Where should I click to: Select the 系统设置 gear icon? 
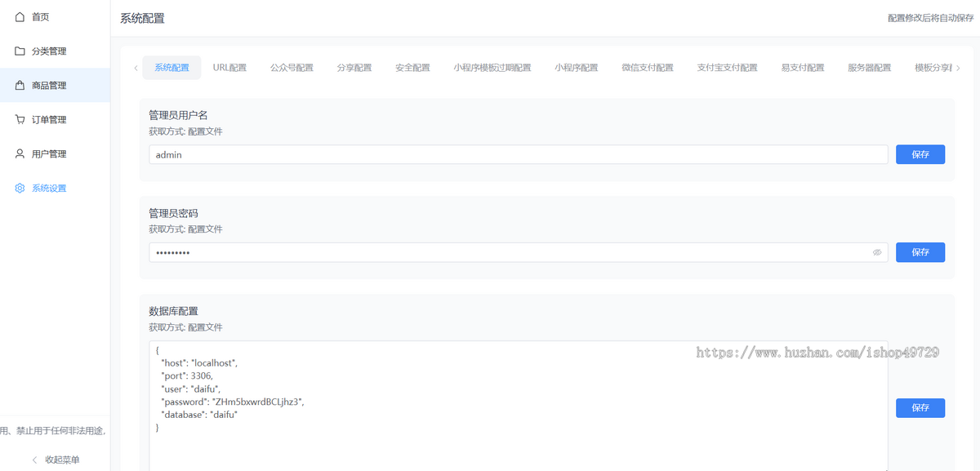[20, 189]
